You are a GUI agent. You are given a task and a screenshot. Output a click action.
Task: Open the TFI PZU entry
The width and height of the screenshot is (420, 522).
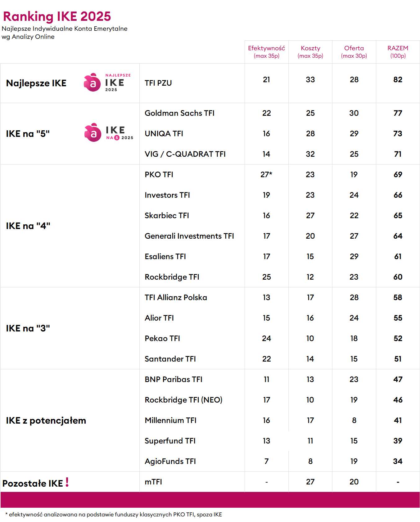tap(158, 83)
